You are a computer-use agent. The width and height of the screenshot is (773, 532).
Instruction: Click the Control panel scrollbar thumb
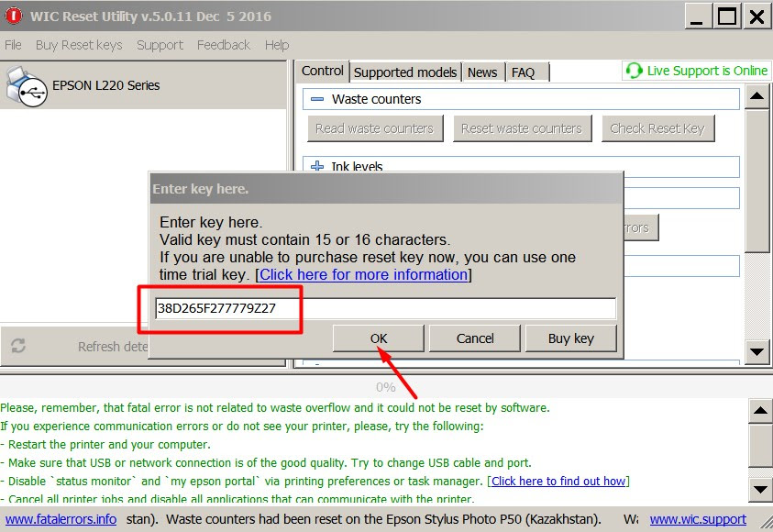(x=756, y=181)
